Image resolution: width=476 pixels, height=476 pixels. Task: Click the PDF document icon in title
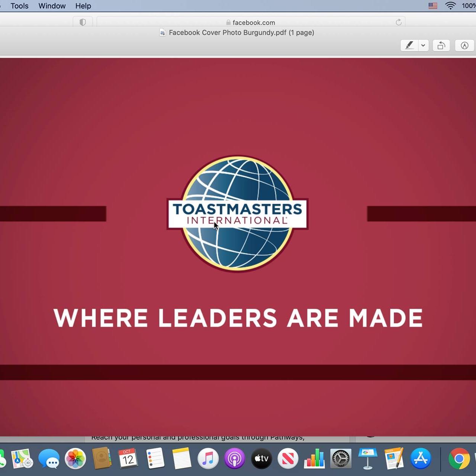point(163,33)
